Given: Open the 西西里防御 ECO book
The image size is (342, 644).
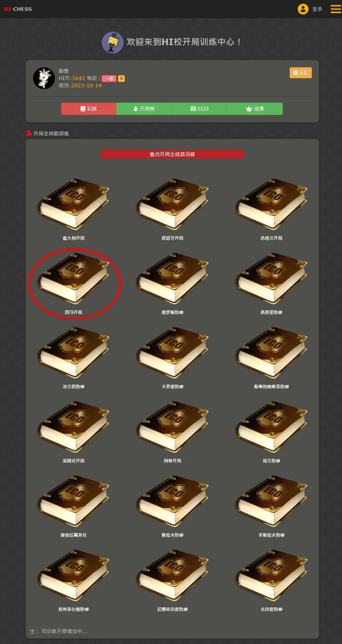Looking at the screenshot, I should [x=271, y=278].
